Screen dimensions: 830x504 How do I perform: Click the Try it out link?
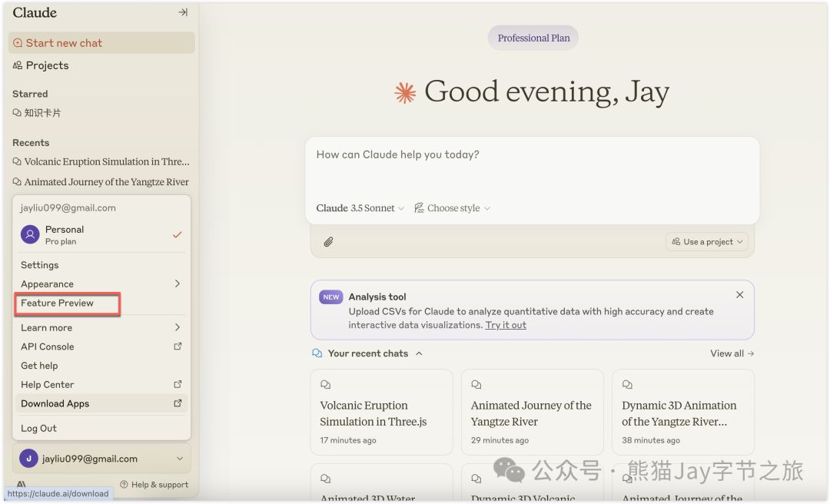click(x=506, y=325)
